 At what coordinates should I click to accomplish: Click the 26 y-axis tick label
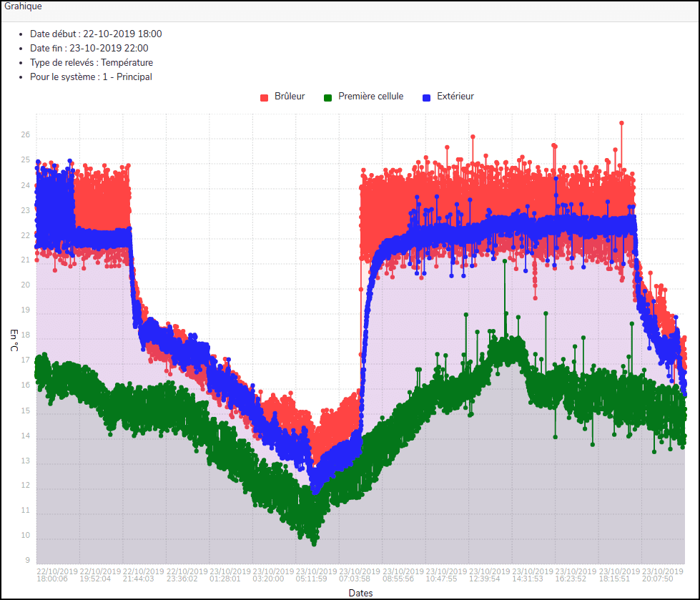(x=26, y=135)
